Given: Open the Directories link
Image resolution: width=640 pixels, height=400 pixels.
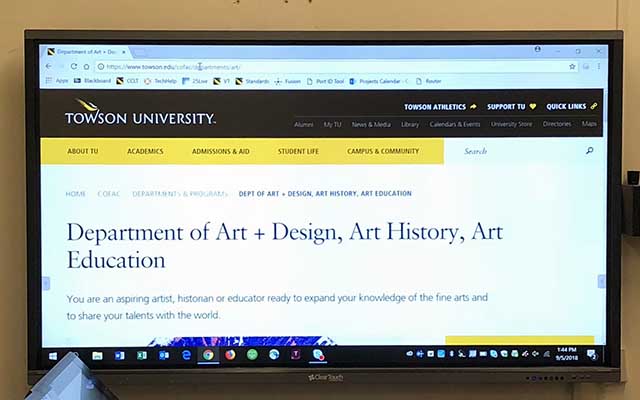Looking at the screenshot, I should pos(557,124).
